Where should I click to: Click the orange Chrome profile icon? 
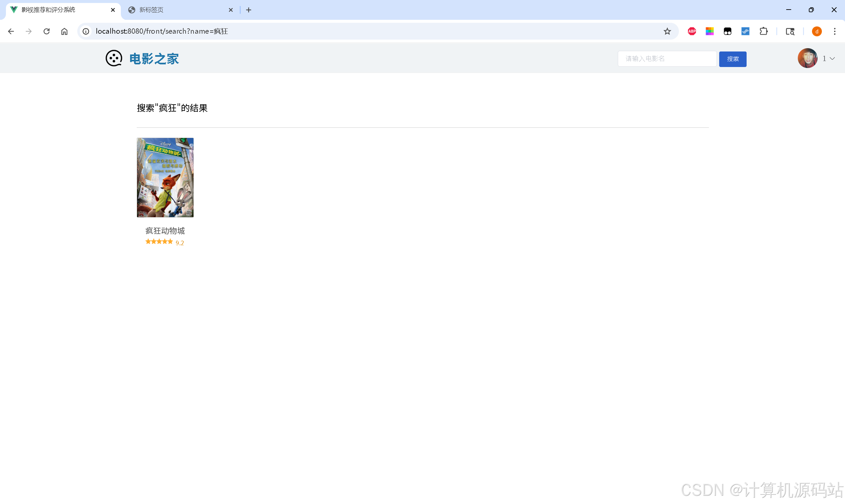pos(817,31)
